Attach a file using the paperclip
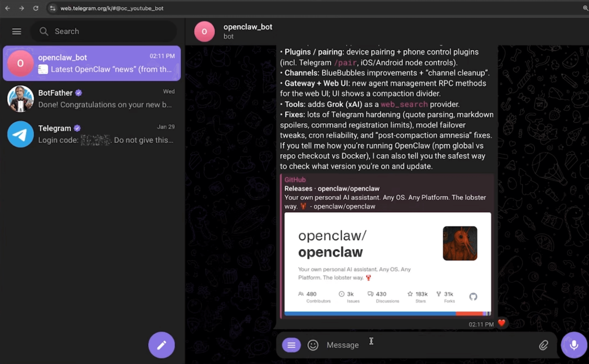Image resolution: width=589 pixels, height=364 pixels. click(543, 345)
